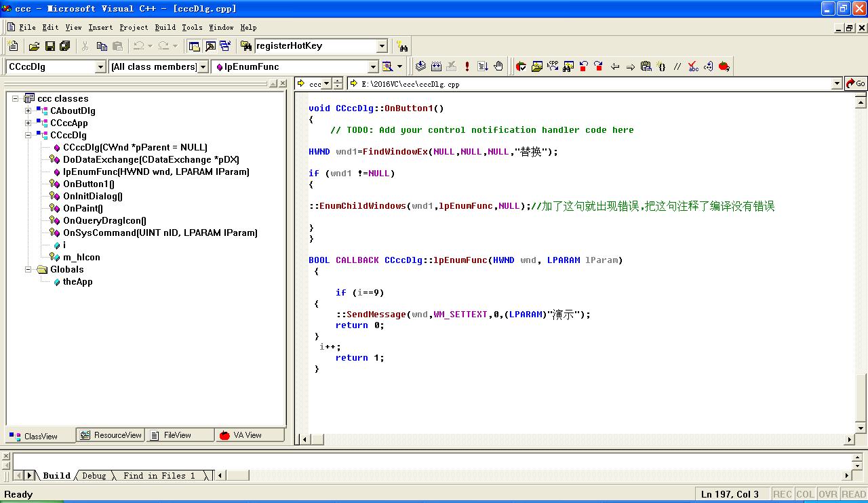
Task: Select OnInitDialog() in class tree
Action: 92,196
